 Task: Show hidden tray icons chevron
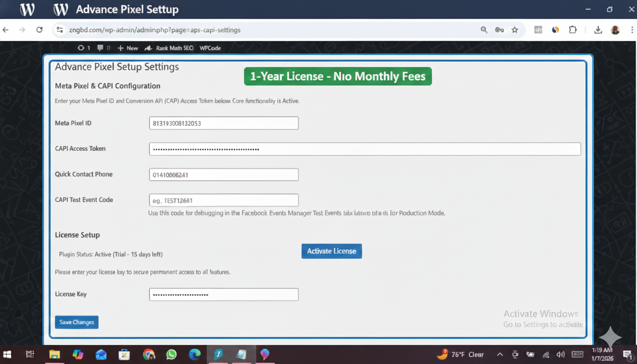click(x=500, y=355)
